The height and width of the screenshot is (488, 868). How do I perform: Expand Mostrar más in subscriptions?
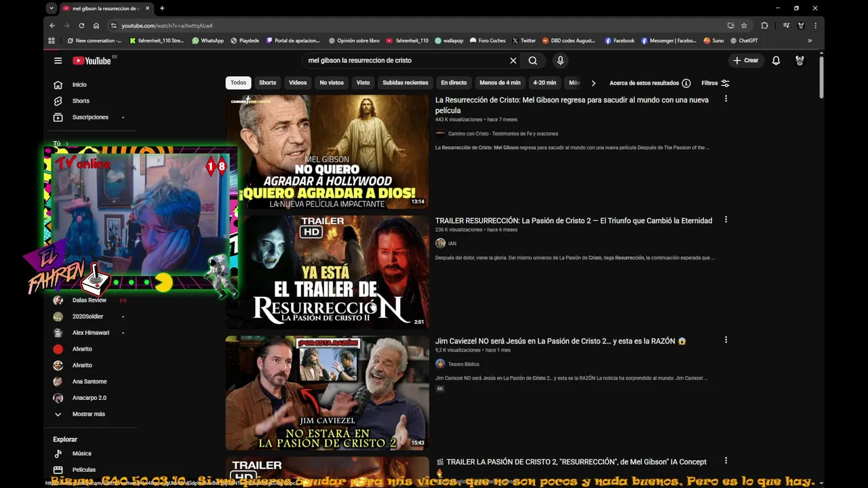click(88, 414)
